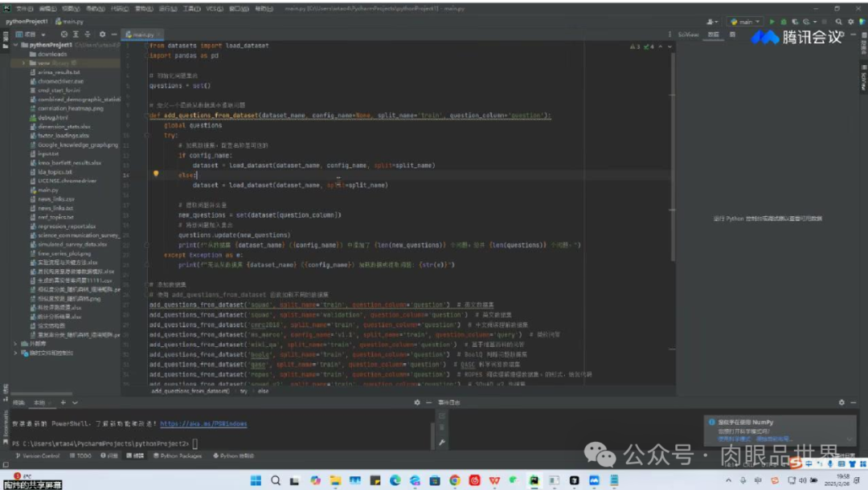This screenshot has width=868, height=490.
Task: Open Python Console tool window
Action: click(233, 455)
